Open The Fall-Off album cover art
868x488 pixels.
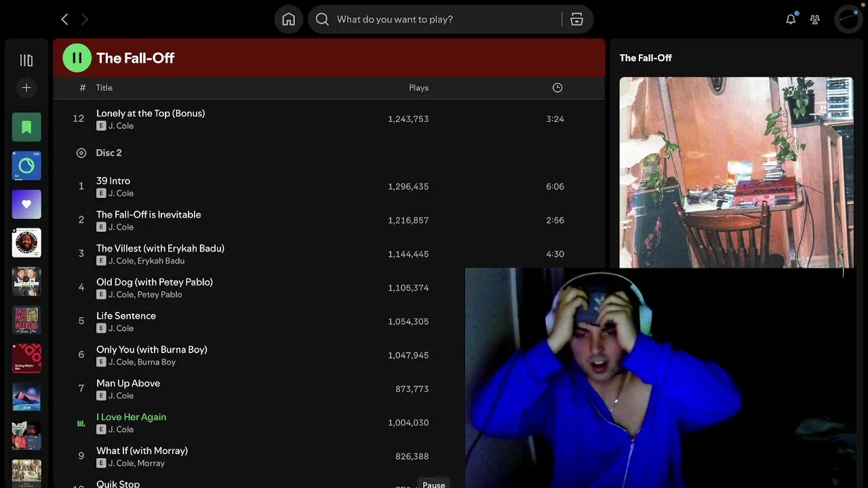pos(736,172)
